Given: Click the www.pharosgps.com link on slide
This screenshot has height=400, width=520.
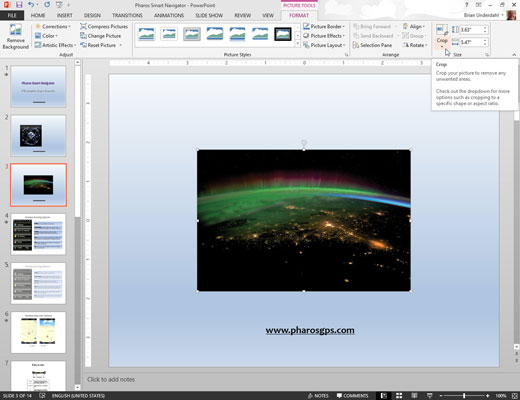Looking at the screenshot, I should 310,330.
